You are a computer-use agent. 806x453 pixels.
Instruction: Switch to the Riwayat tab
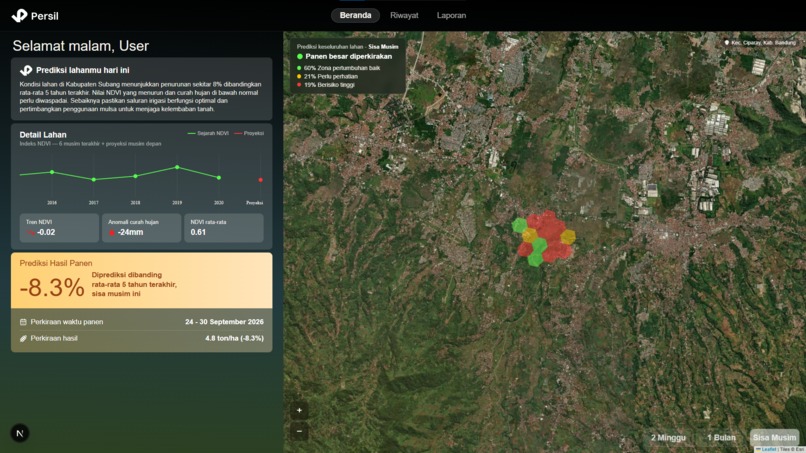pyautogui.click(x=404, y=15)
